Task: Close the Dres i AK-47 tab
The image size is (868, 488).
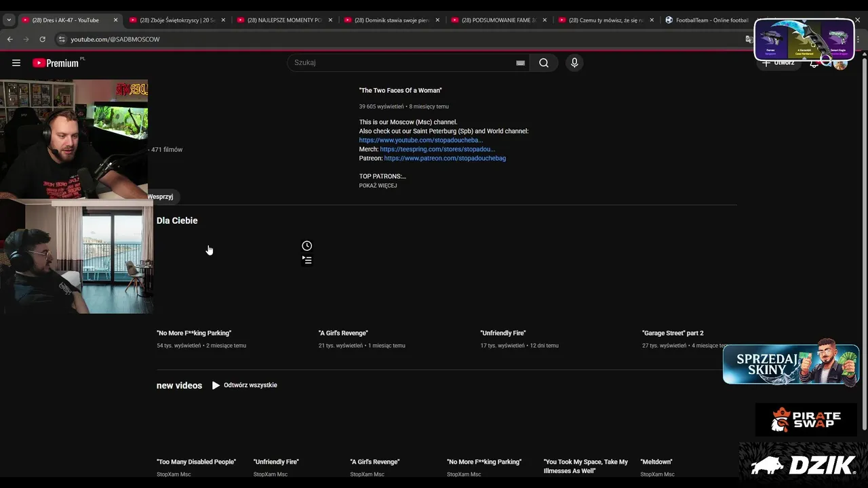Action: tap(115, 20)
